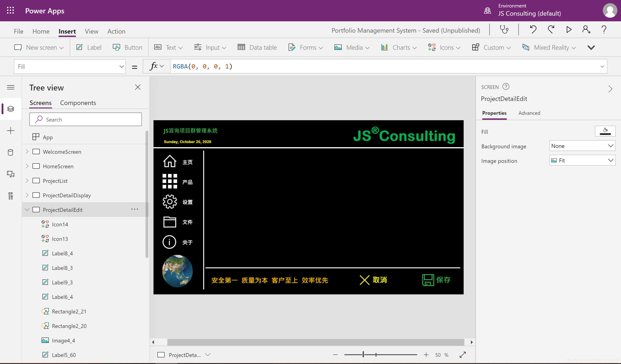
Task: Click the Media pane icon in sidebar
Action: click(x=11, y=174)
